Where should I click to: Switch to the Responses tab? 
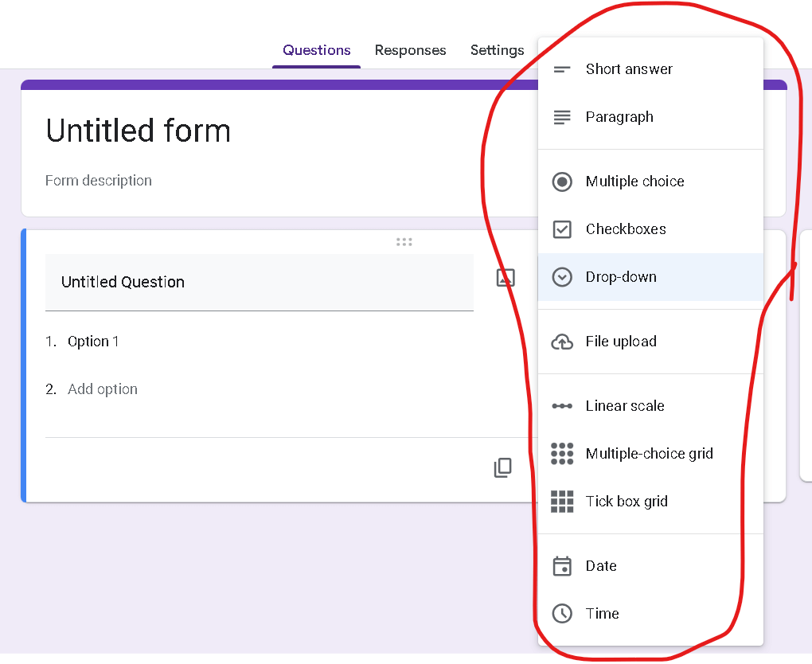click(410, 50)
